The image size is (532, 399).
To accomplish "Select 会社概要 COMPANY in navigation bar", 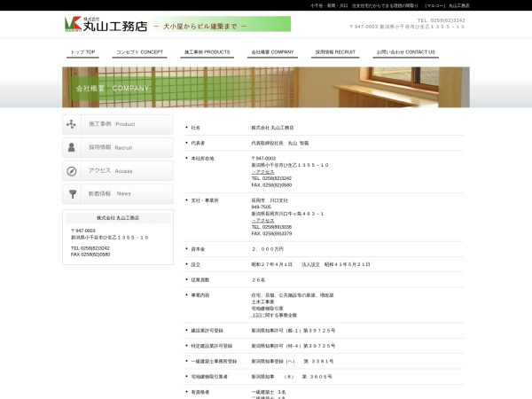I will tap(272, 52).
